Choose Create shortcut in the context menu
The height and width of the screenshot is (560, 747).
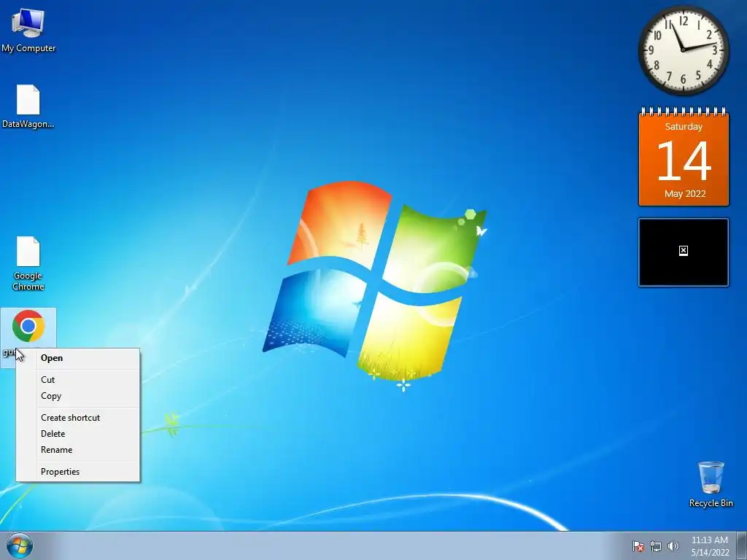tap(78, 418)
